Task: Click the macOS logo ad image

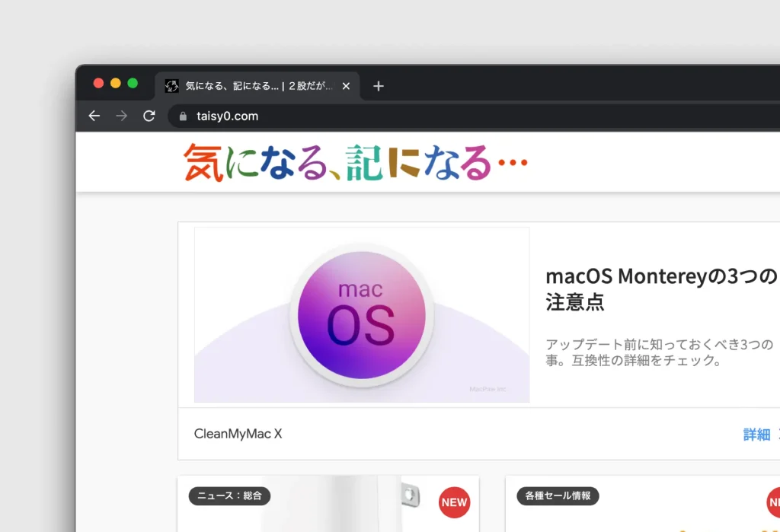Action: [x=362, y=314]
